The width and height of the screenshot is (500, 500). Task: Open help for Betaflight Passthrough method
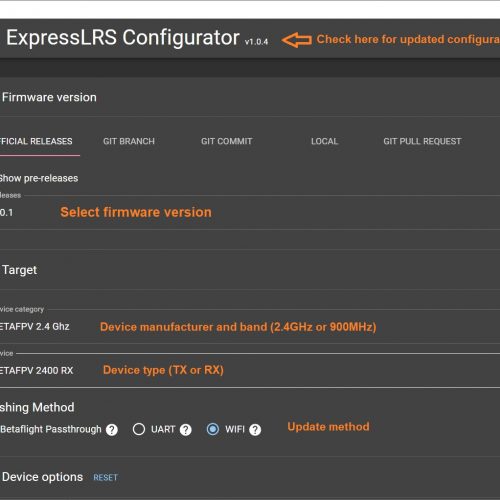click(112, 430)
